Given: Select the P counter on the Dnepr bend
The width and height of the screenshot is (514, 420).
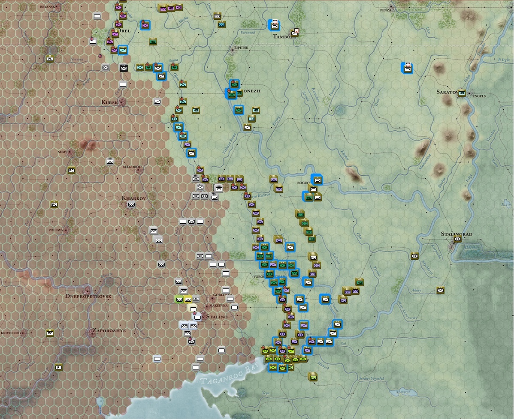Looking at the screenshot, I should point(58,367).
